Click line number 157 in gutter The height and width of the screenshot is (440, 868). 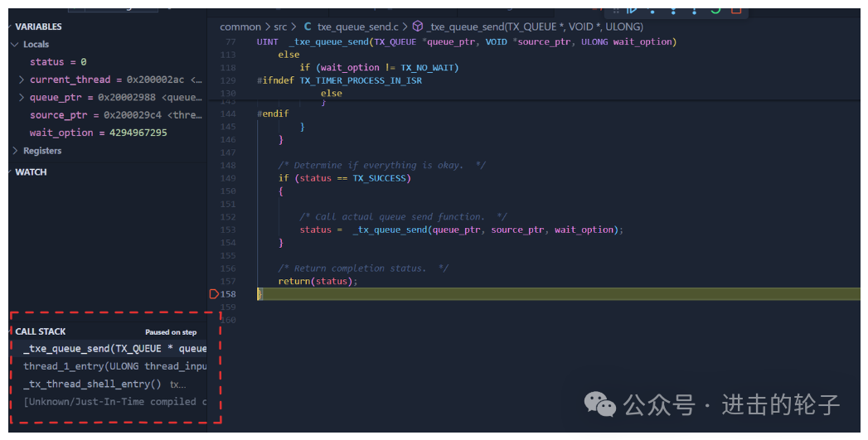click(228, 281)
